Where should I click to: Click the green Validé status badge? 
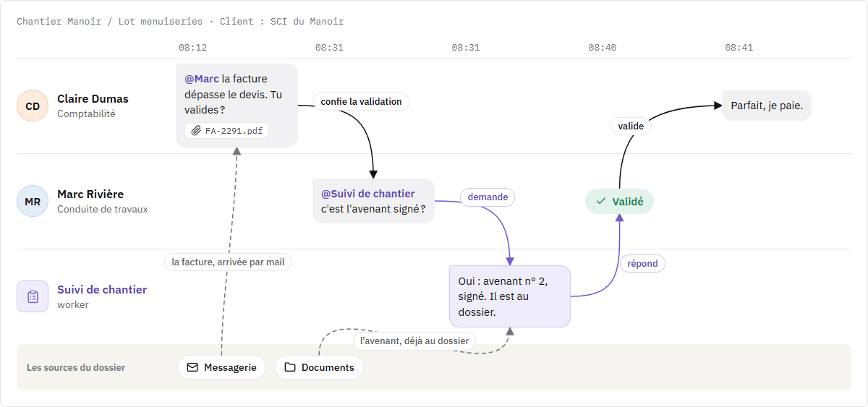[x=619, y=202]
